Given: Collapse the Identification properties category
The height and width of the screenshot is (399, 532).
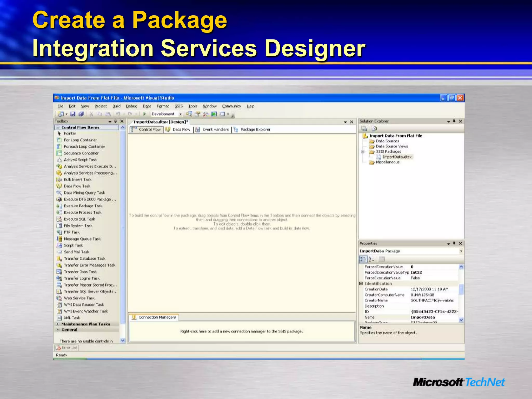Looking at the screenshot, I should point(361,284).
